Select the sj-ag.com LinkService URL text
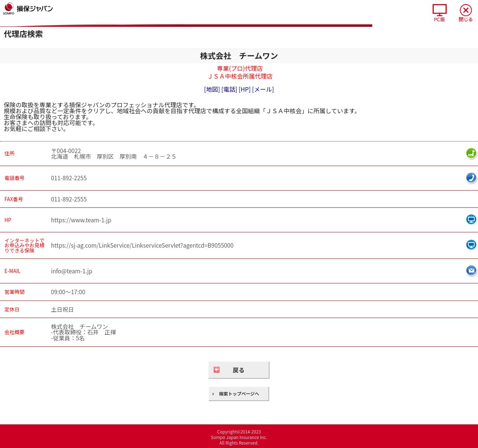The width and height of the screenshot is (478, 448). pyautogui.click(x=142, y=245)
